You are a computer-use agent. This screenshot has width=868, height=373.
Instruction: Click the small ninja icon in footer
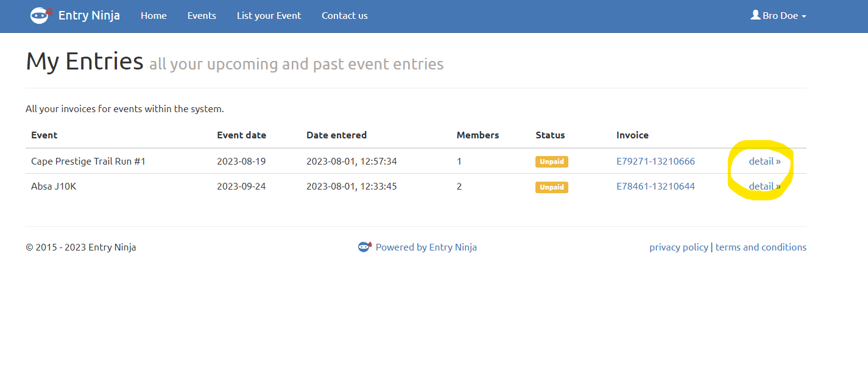pos(364,247)
